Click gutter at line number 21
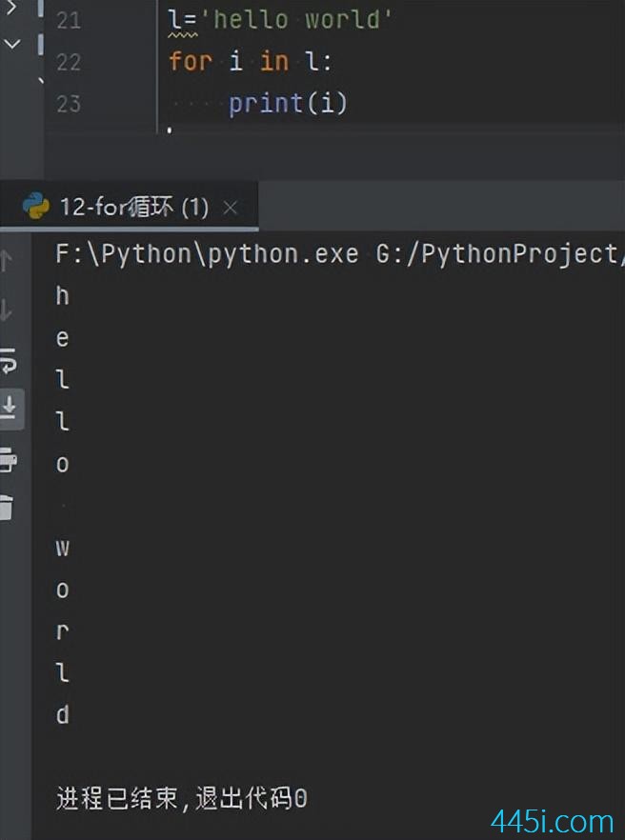Screen dimensions: 625x840 point(69,20)
